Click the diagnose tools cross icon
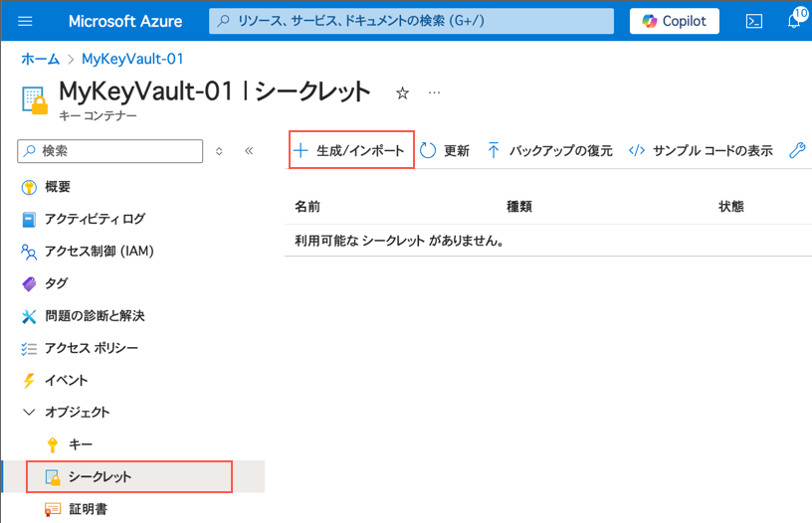 tap(29, 316)
